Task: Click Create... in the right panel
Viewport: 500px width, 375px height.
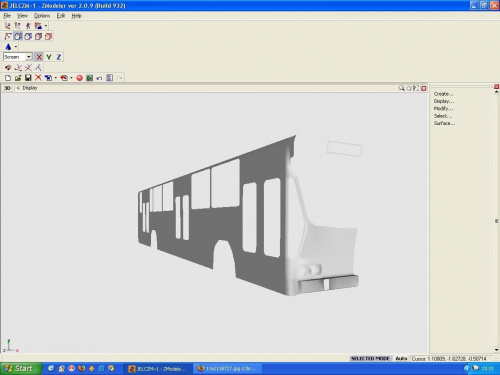Action: 443,94
